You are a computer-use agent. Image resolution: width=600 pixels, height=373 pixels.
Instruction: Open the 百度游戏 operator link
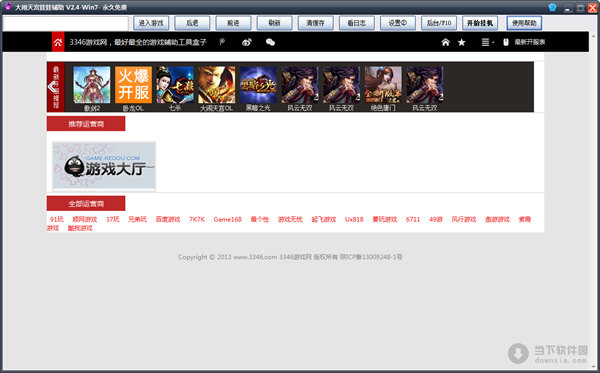click(168, 219)
